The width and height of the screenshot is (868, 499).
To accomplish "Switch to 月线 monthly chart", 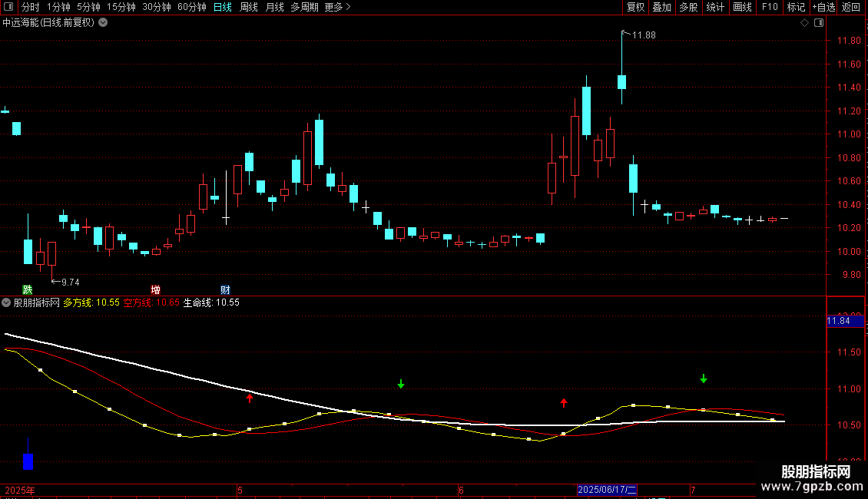I will point(274,7).
